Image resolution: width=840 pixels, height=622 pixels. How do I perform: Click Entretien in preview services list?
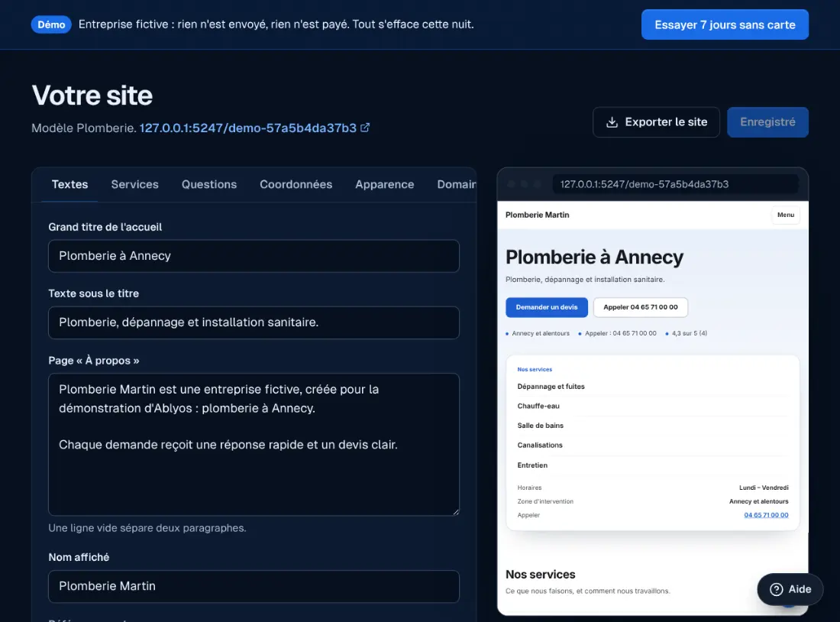coord(532,465)
